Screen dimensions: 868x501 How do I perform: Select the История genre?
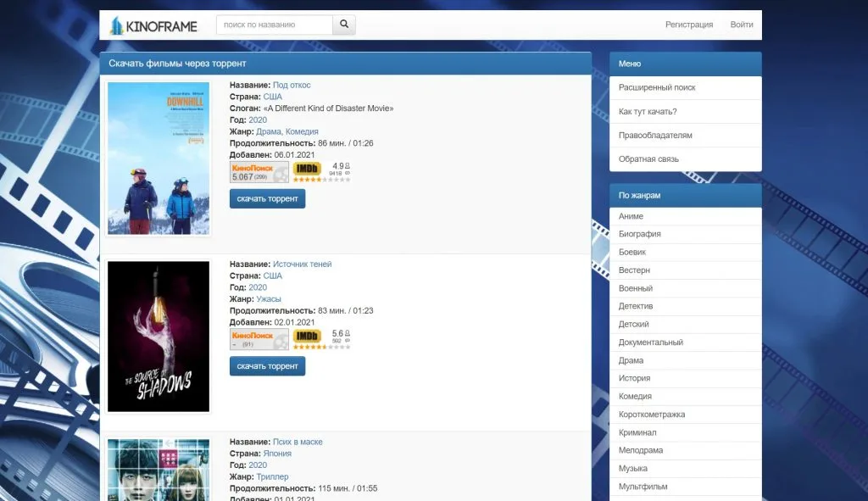(685, 378)
